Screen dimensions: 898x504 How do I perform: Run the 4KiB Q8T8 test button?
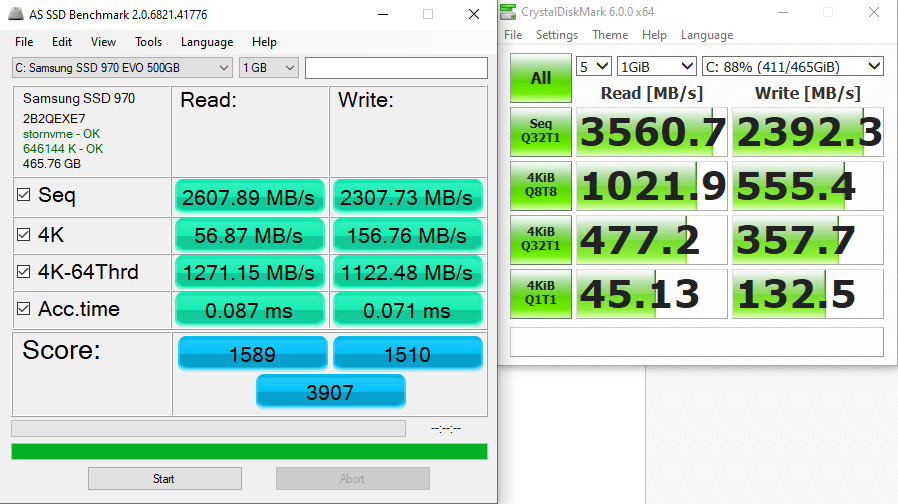(x=540, y=186)
